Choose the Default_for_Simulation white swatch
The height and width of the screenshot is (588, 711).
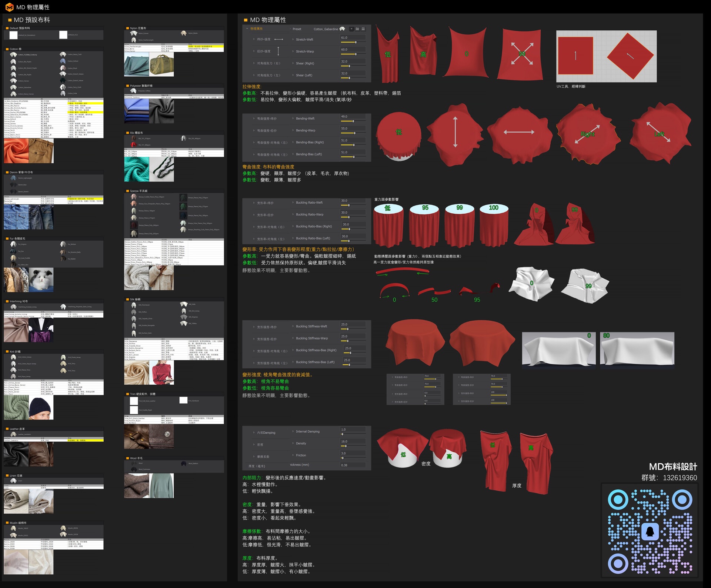coord(13,35)
